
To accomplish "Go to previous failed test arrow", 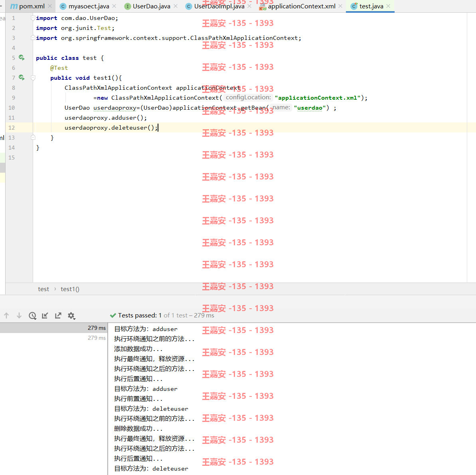I will click(6, 315).
